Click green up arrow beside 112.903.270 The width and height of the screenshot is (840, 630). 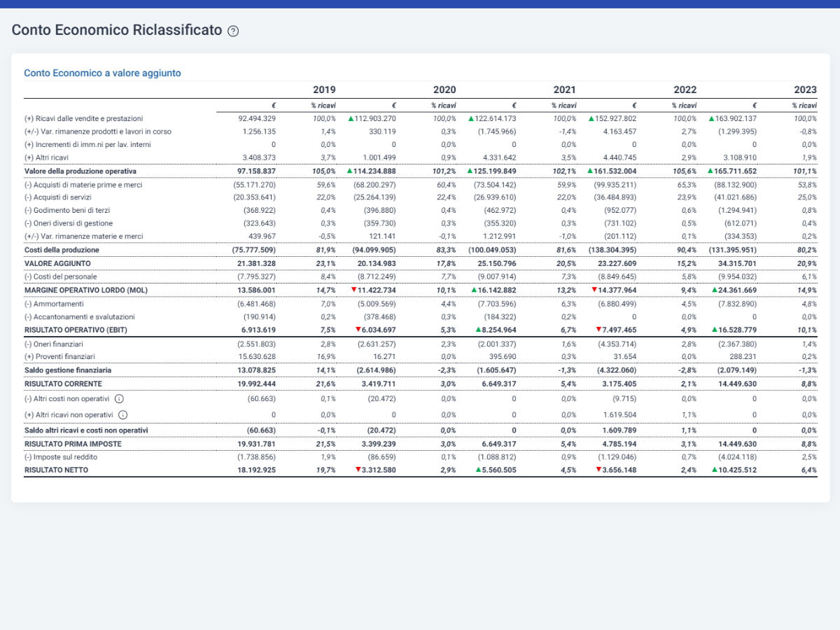point(351,118)
